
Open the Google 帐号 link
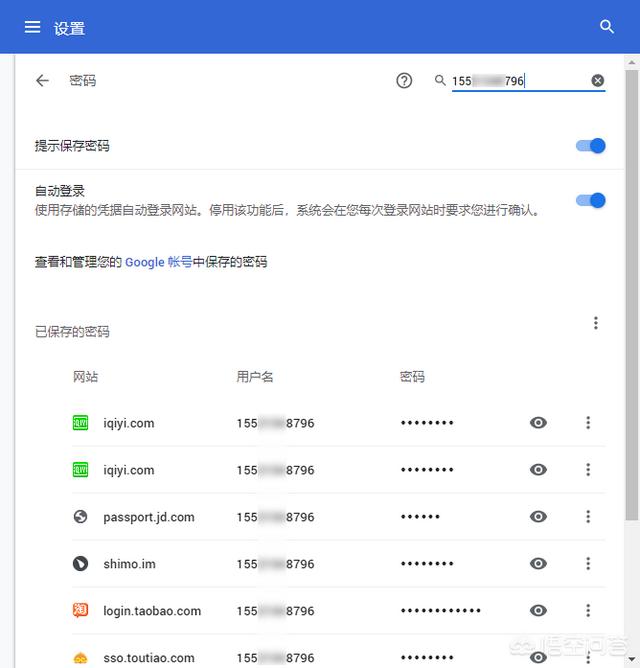click(158, 262)
